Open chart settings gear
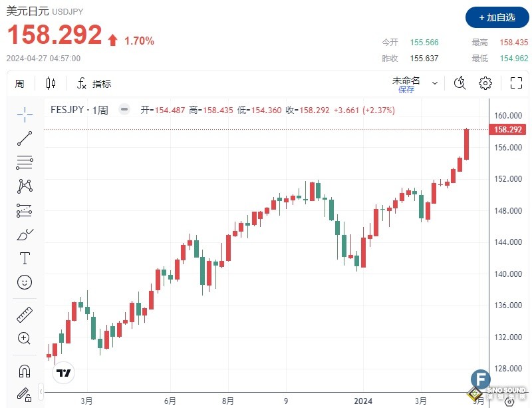The image size is (532, 408). click(485, 83)
